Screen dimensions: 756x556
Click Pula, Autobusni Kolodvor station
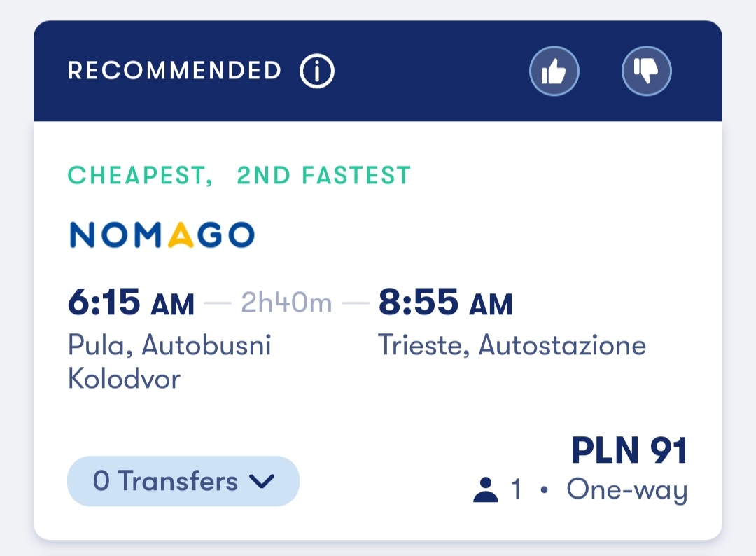[169, 361]
